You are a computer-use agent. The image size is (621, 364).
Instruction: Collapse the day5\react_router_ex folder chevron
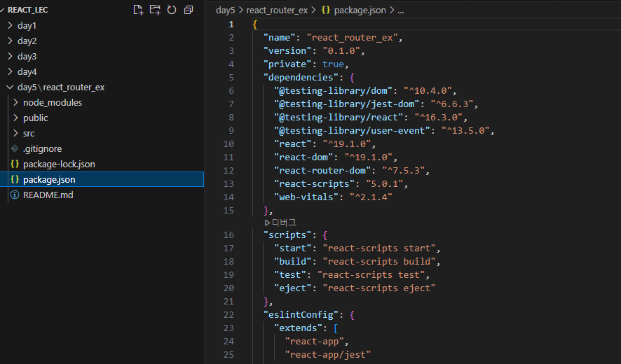click(11, 87)
